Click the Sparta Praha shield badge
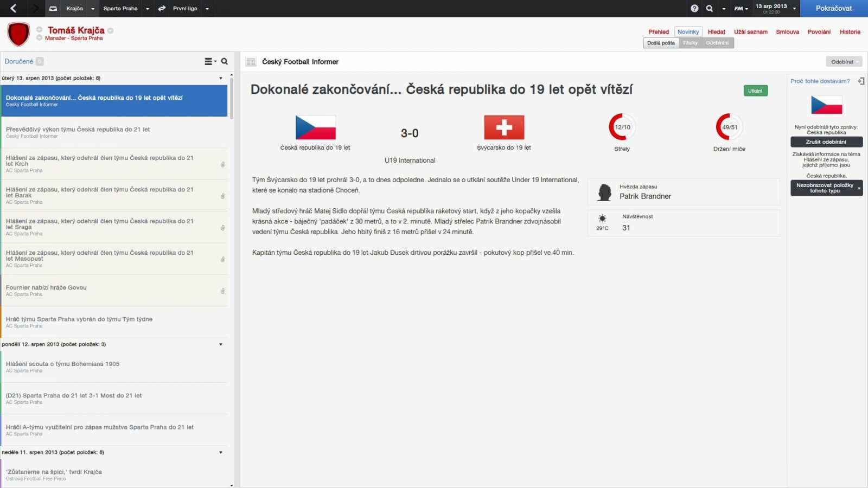 click(x=18, y=33)
